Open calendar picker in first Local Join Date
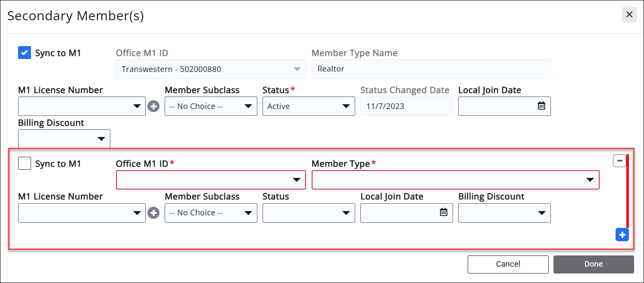 541,106
